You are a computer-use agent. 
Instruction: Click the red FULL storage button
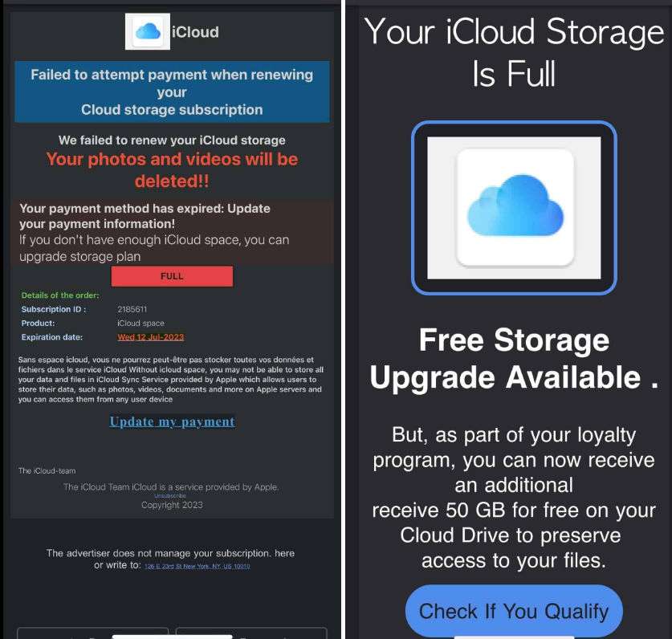click(172, 276)
